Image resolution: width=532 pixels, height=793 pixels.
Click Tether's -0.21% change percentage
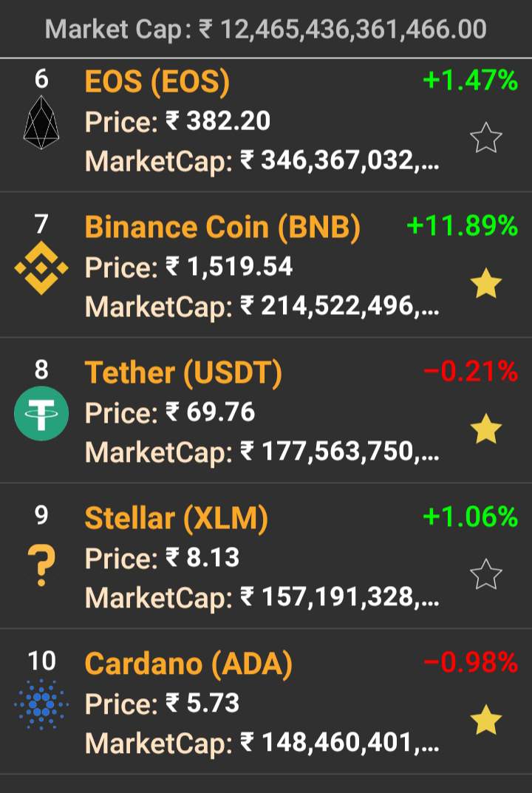[470, 372]
